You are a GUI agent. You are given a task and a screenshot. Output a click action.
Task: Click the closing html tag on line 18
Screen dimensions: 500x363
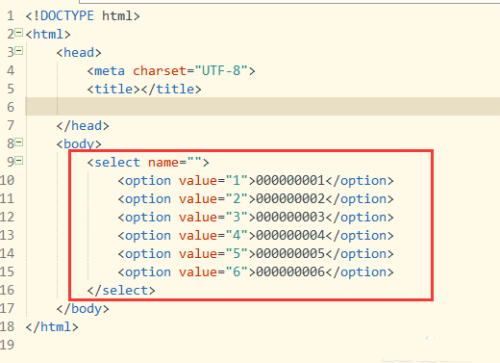[x=52, y=327]
